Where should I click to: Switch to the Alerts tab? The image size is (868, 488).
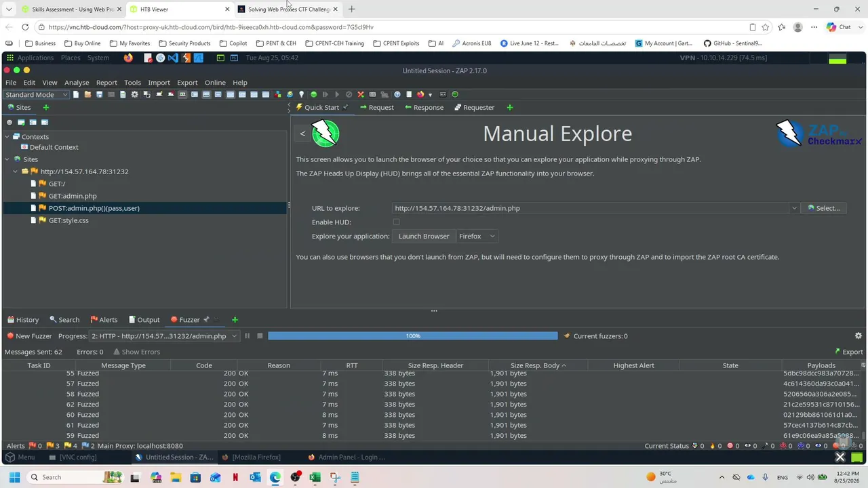pyautogui.click(x=104, y=320)
